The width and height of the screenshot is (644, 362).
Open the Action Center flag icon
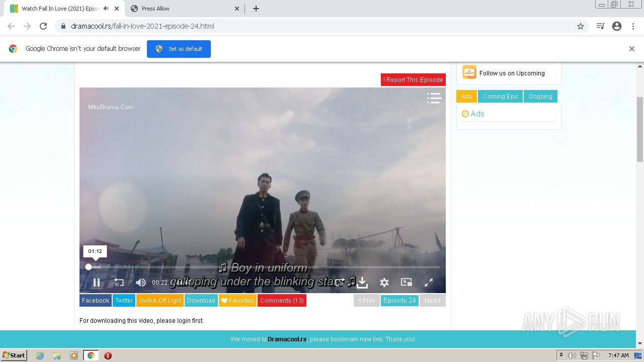pos(595,355)
